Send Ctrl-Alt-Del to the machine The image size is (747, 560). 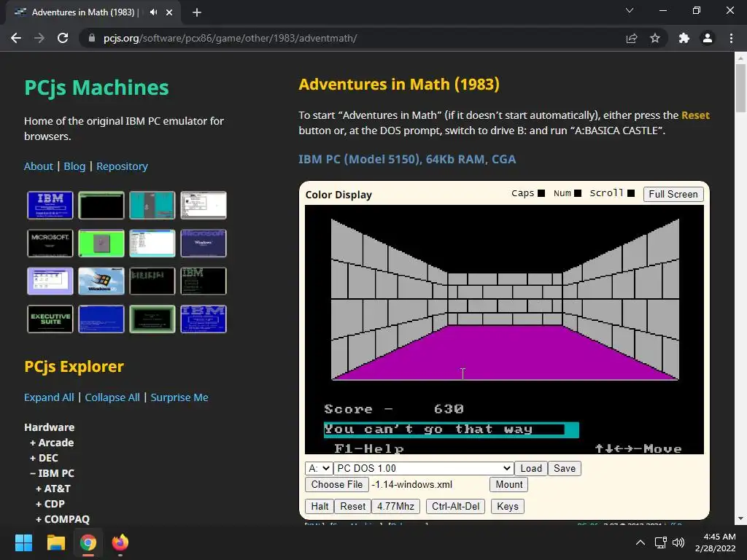click(x=455, y=507)
